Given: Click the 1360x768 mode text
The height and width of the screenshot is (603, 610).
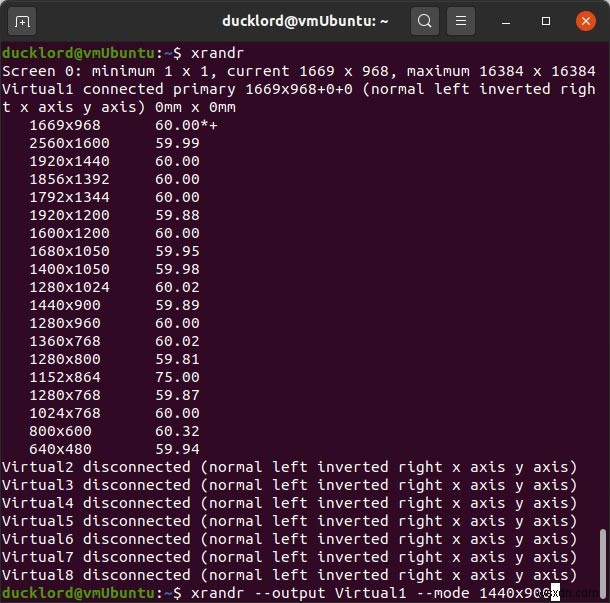Looking at the screenshot, I should point(65,341).
